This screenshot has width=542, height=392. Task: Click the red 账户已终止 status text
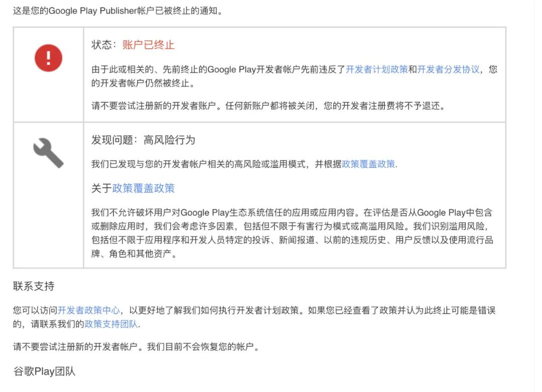pos(148,45)
